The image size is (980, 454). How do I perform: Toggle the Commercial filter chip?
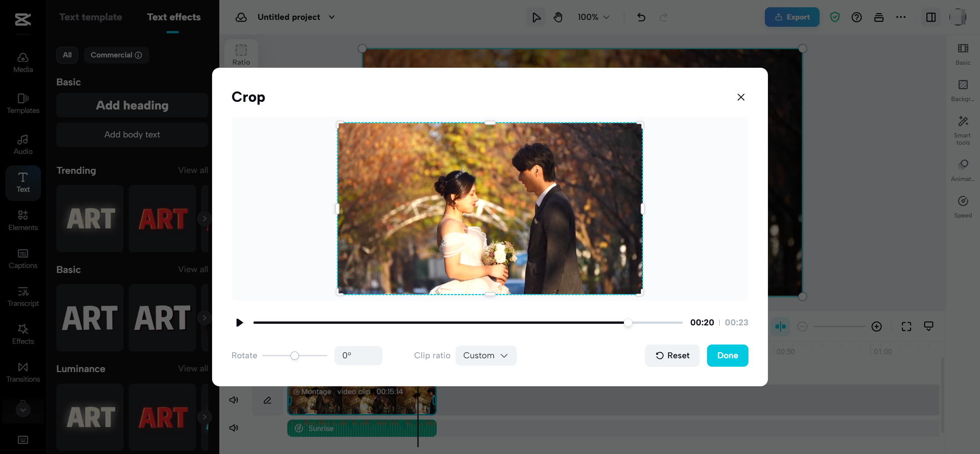(x=116, y=55)
